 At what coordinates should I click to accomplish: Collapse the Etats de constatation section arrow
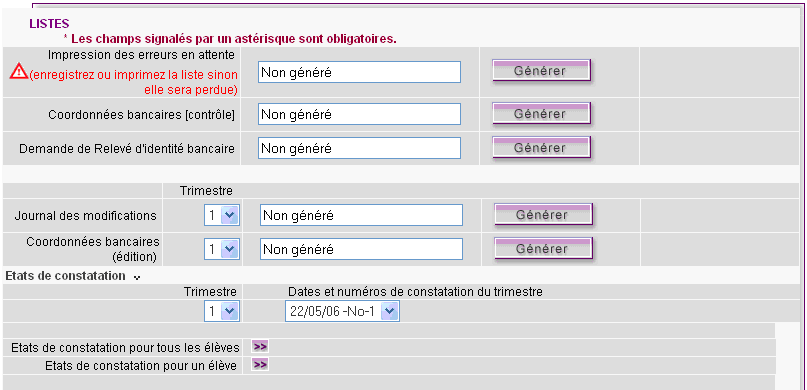point(136,277)
